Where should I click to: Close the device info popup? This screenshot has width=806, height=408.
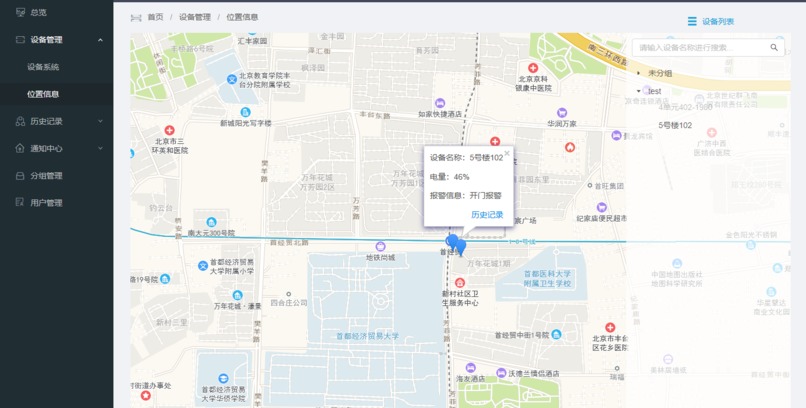point(507,153)
